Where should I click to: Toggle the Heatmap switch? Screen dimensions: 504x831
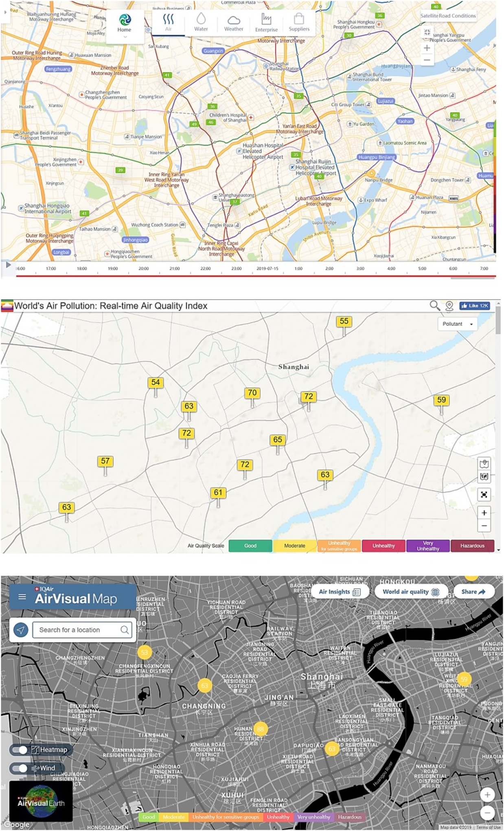(20, 750)
